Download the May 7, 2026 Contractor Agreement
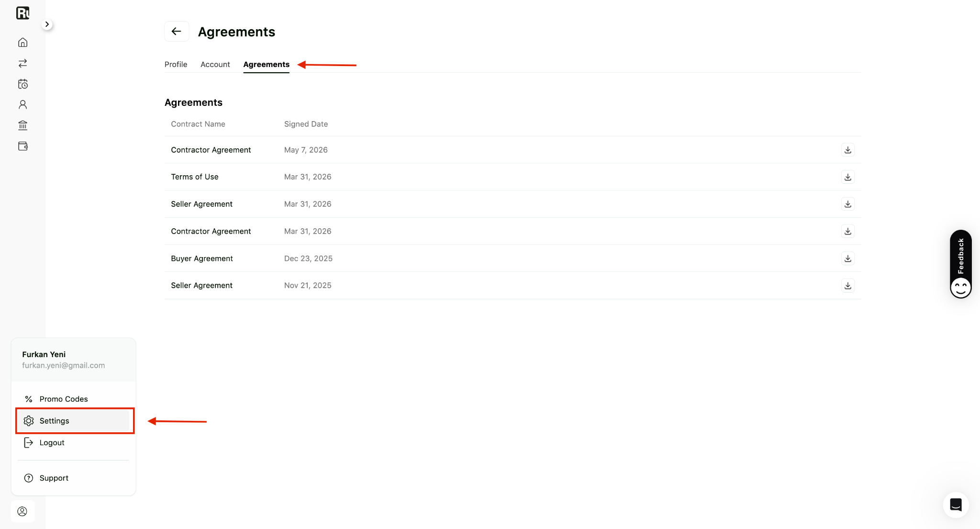This screenshot has width=980, height=529. (x=847, y=150)
